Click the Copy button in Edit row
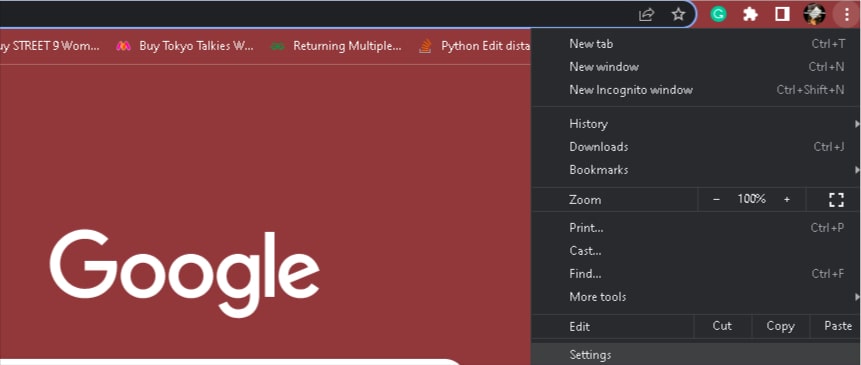The height and width of the screenshot is (365, 861). [x=780, y=326]
